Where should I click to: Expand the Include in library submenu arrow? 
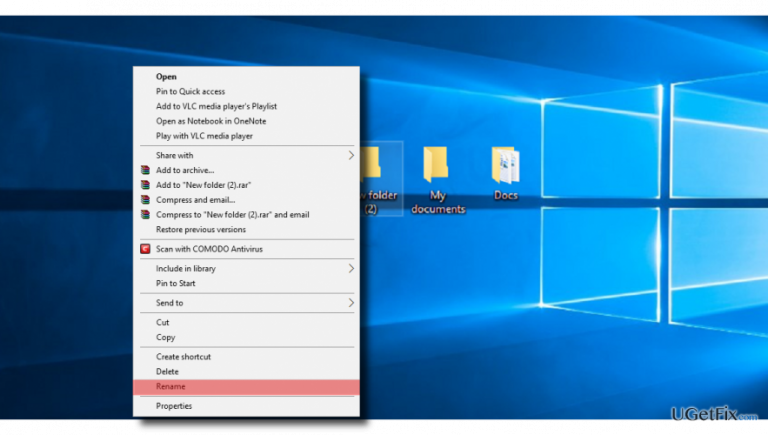(351, 268)
